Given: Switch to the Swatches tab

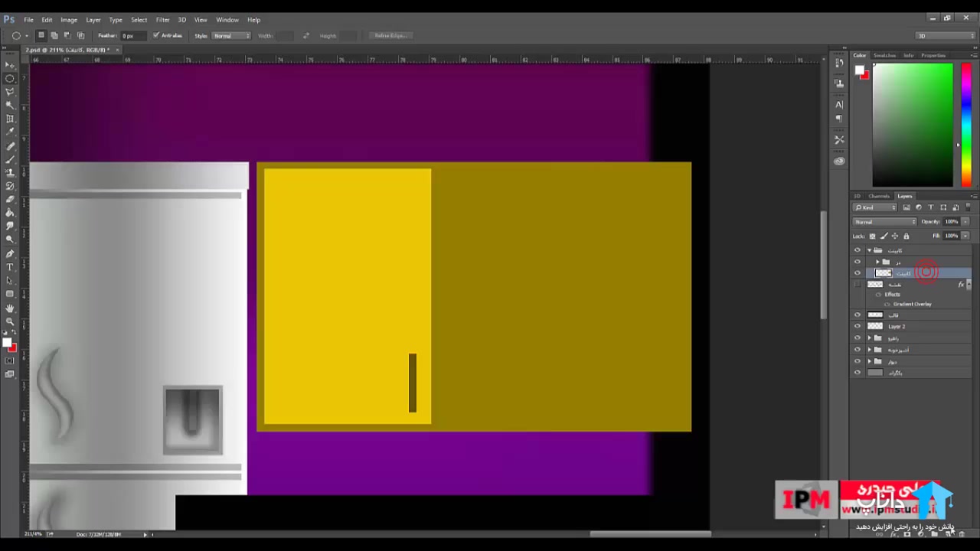Looking at the screenshot, I should click(x=884, y=55).
